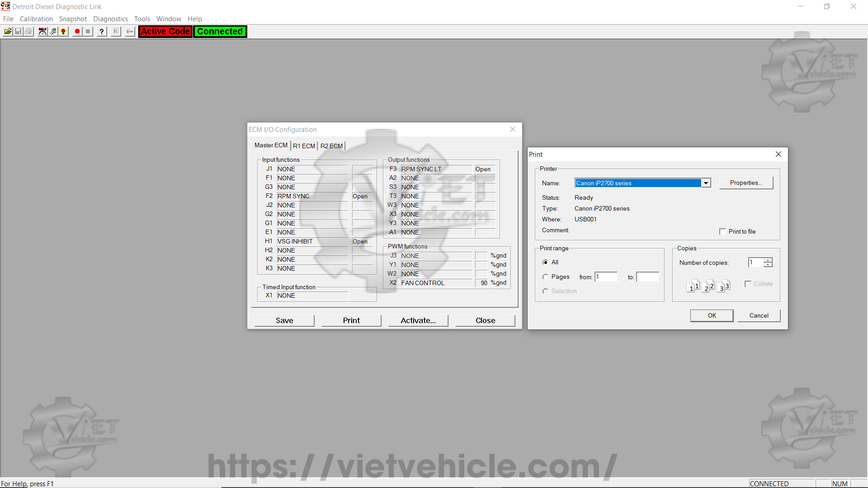This screenshot has height=488, width=868.
Task: Open the Calibration menu
Action: 36,19
